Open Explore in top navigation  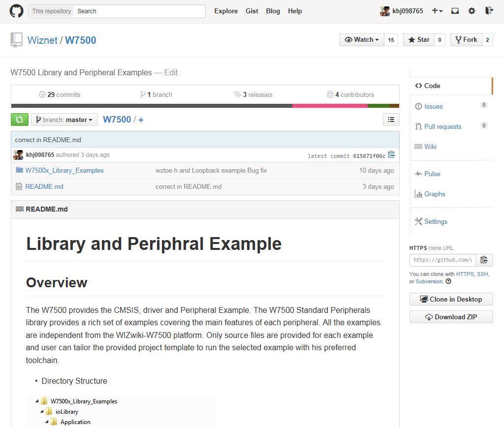click(x=226, y=11)
